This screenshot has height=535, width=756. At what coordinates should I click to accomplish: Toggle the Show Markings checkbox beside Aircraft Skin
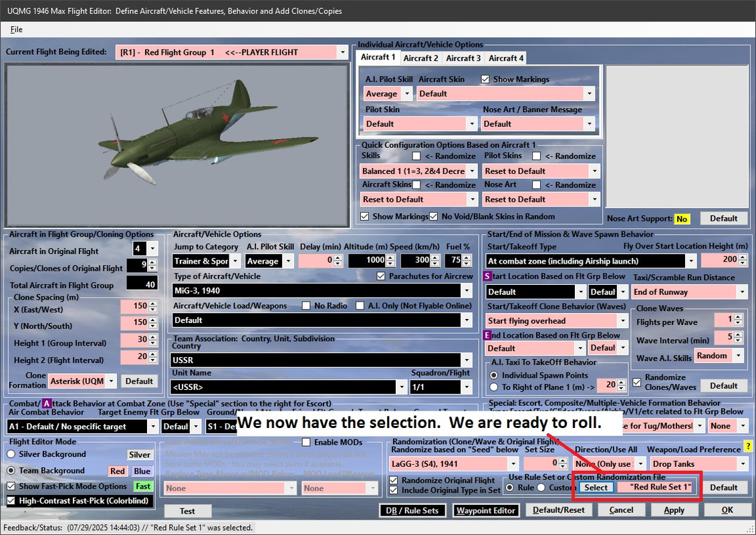click(485, 79)
